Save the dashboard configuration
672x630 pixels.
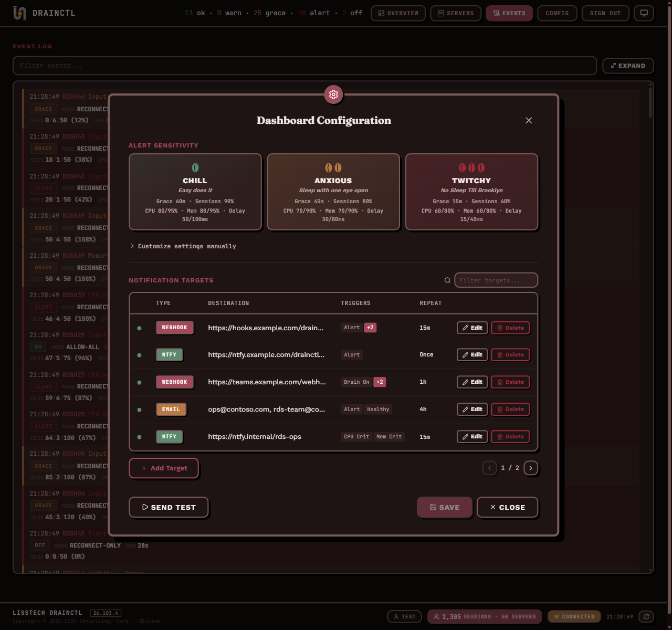point(444,507)
